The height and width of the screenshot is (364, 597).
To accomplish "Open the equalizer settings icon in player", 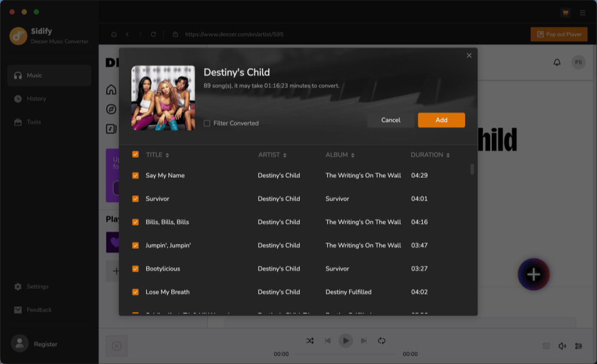I will (578, 346).
